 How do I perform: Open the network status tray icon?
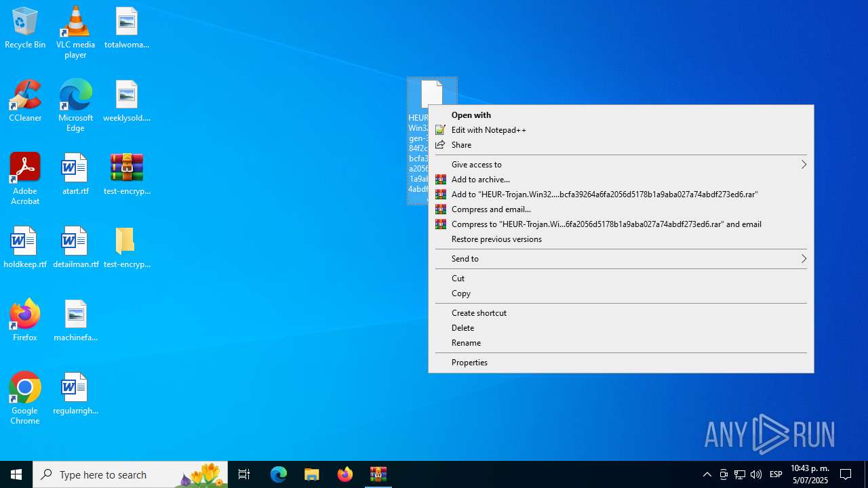pyautogui.click(x=740, y=474)
